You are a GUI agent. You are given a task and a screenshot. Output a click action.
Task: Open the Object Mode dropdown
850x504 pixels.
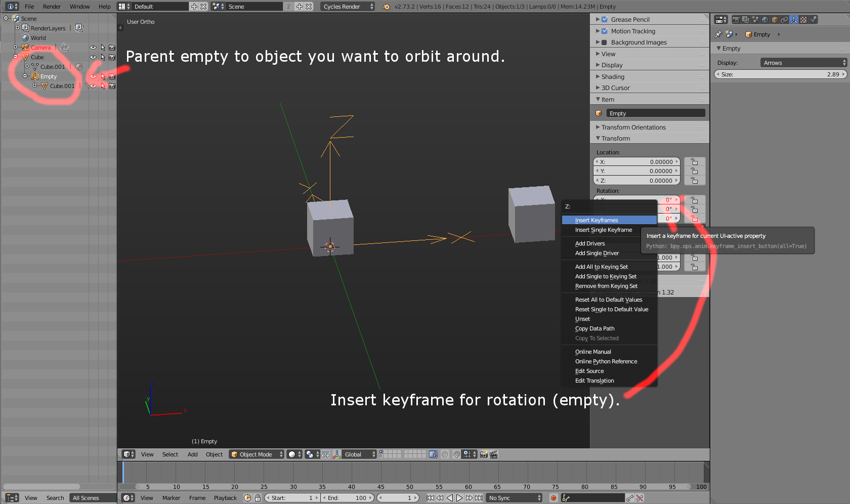[x=257, y=454]
